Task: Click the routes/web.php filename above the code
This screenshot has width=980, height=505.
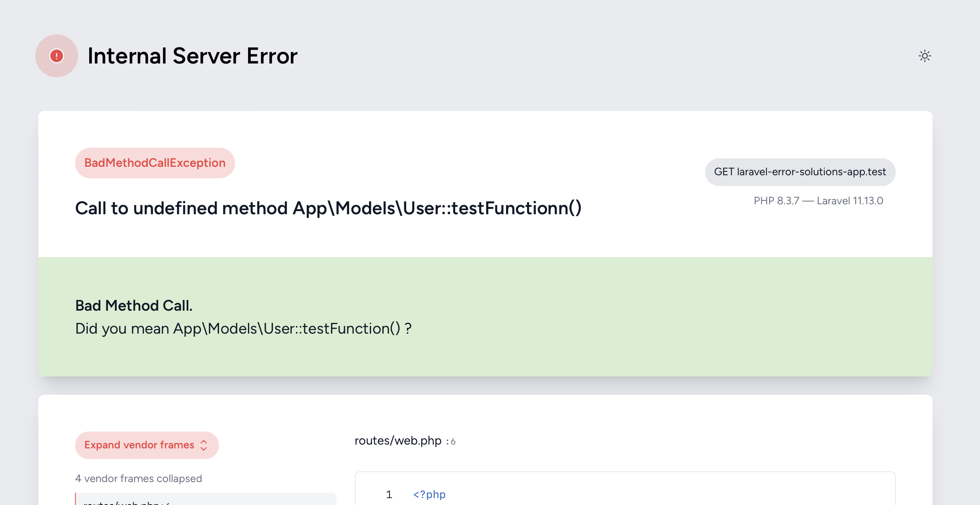Action: (x=397, y=440)
